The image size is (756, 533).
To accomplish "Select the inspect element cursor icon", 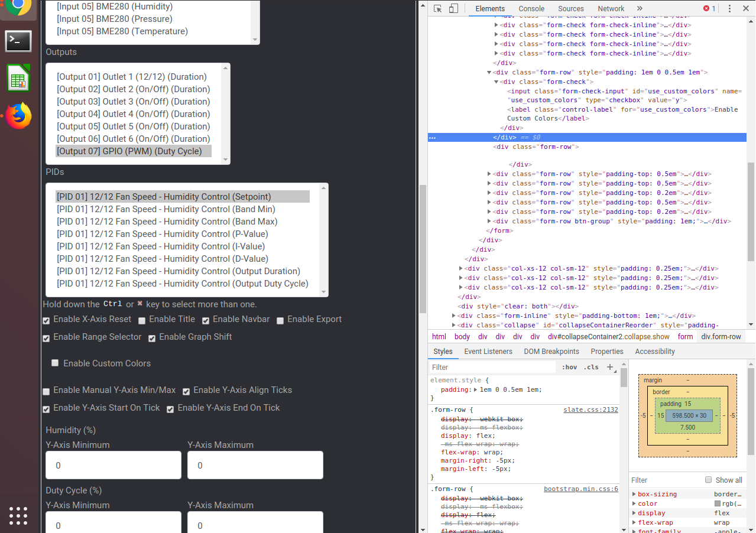I will tap(437, 8).
